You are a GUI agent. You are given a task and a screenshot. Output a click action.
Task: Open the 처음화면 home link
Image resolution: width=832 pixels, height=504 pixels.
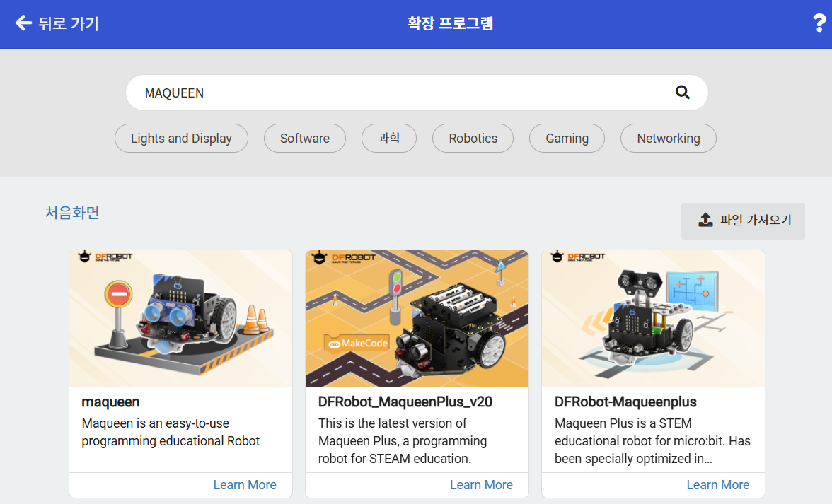coord(72,213)
